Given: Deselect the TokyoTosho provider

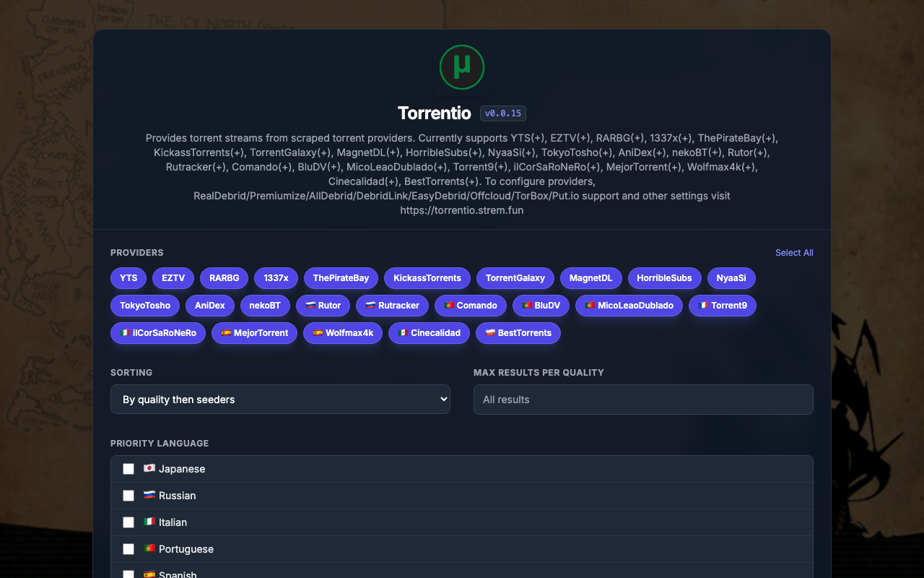Looking at the screenshot, I should pyautogui.click(x=145, y=306).
